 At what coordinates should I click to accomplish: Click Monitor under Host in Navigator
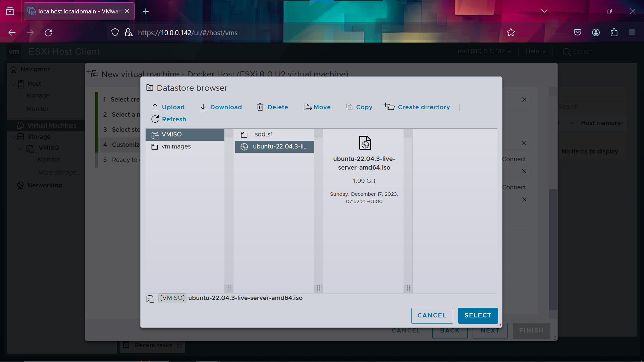pyautogui.click(x=38, y=109)
